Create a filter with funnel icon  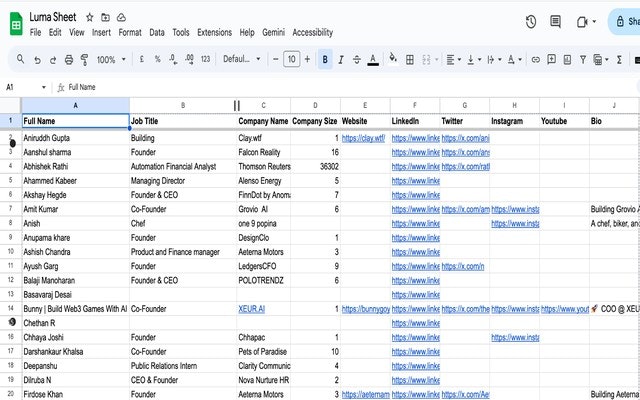point(583,60)
